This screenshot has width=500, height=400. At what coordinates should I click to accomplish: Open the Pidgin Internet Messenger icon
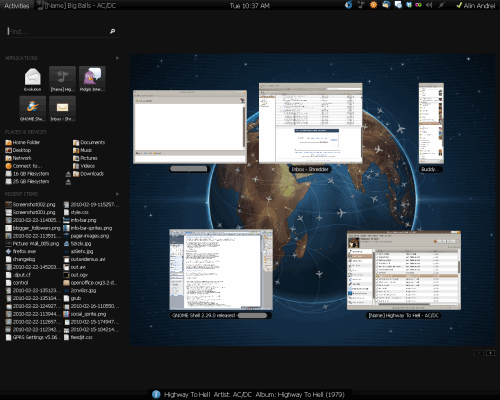click(92, 79)
